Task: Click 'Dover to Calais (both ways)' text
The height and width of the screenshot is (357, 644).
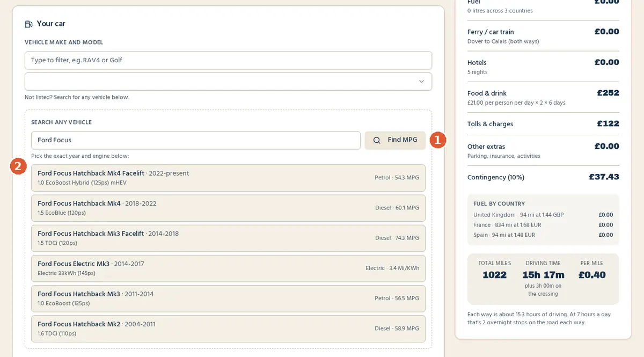Action: [503, 41]
